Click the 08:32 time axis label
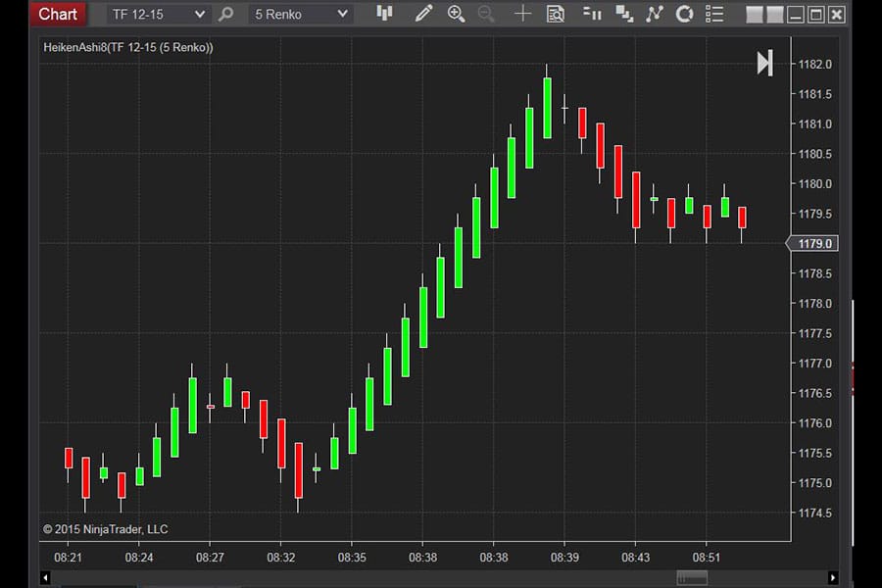This screenshot has width=882, height=588. (x=280, y=558)
